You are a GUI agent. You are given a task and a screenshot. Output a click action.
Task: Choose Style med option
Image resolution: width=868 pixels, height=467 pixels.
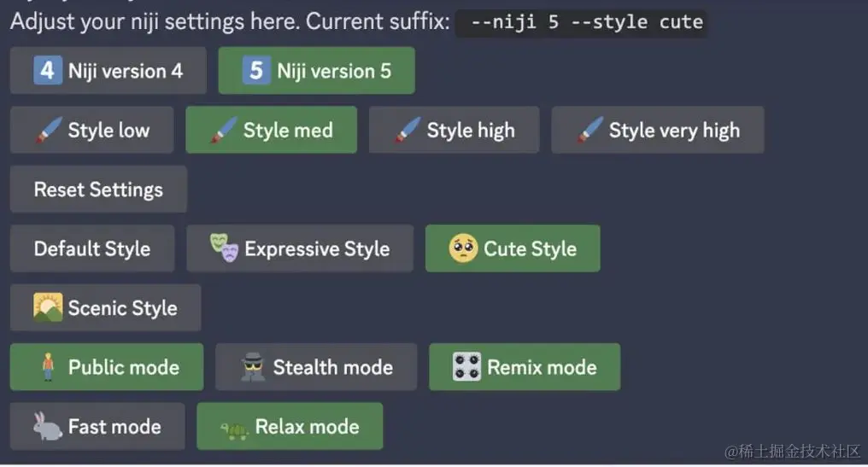(272, 130)
